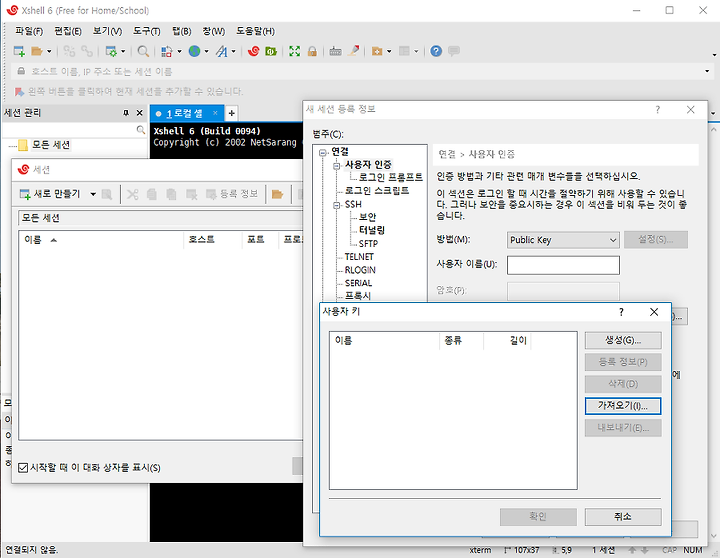
Task: Click the globe Encoding icon in toolbar
Action: 194,51
